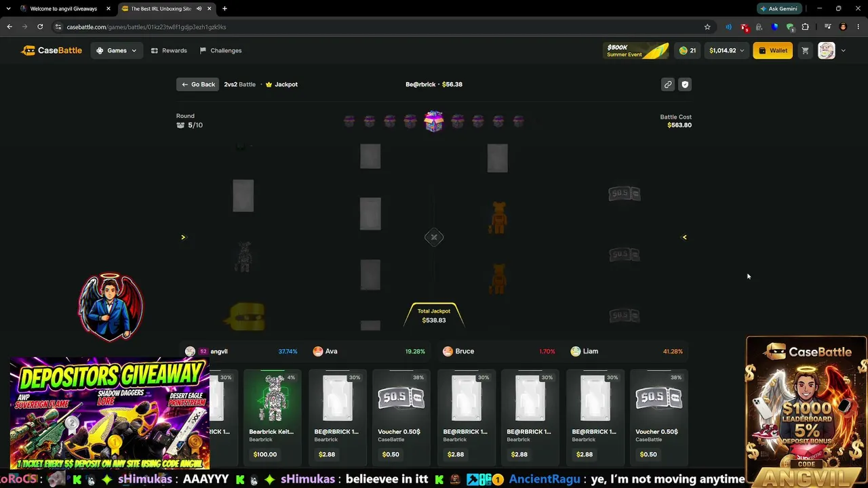This screenshot has height=488, width=868.
Task: Click the Jackpot crown label
Action: click(x=281, y=84)
